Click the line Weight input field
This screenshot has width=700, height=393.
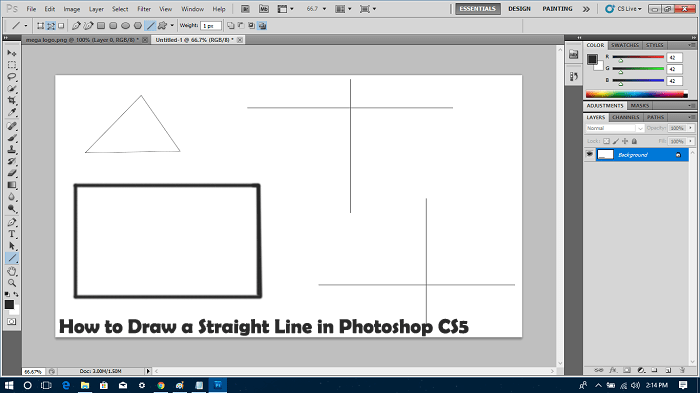(x=210, y=26)
